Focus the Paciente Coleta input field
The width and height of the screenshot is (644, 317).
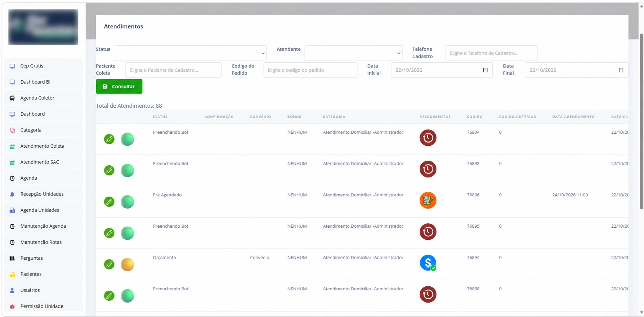(x=173, y=70)
